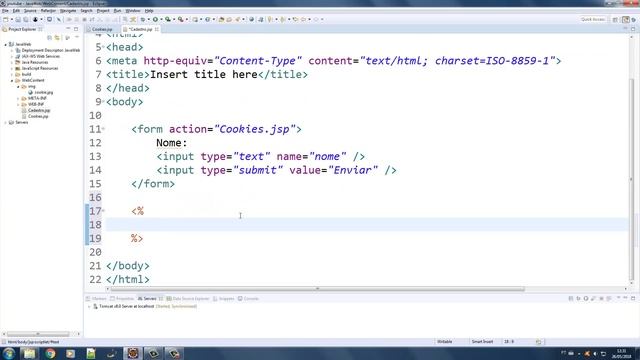
Task: Expand the Tomcat server entry
Action: click(89, 306)
